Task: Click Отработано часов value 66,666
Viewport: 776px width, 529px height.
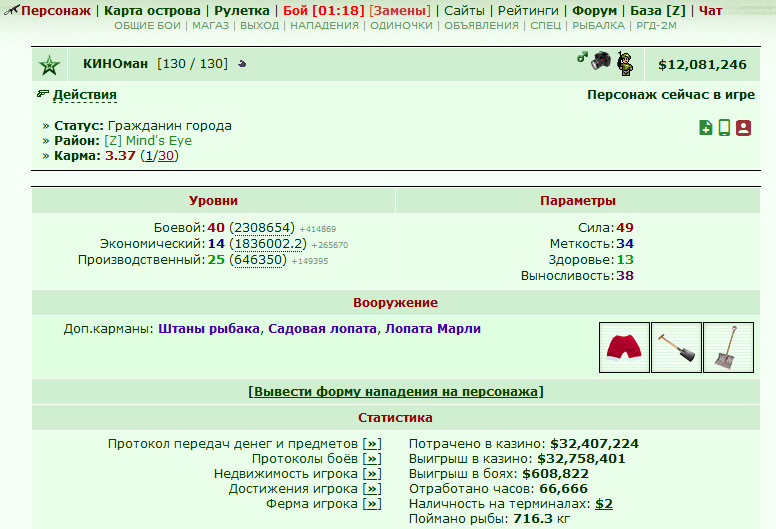Action: click(x=563, y=489)
